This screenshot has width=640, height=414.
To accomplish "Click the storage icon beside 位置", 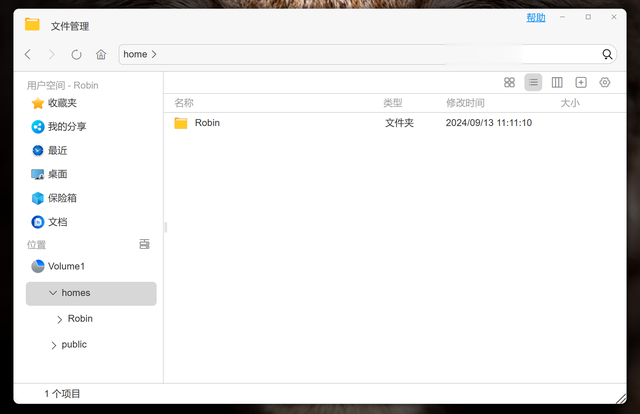I will click(144, 244).
